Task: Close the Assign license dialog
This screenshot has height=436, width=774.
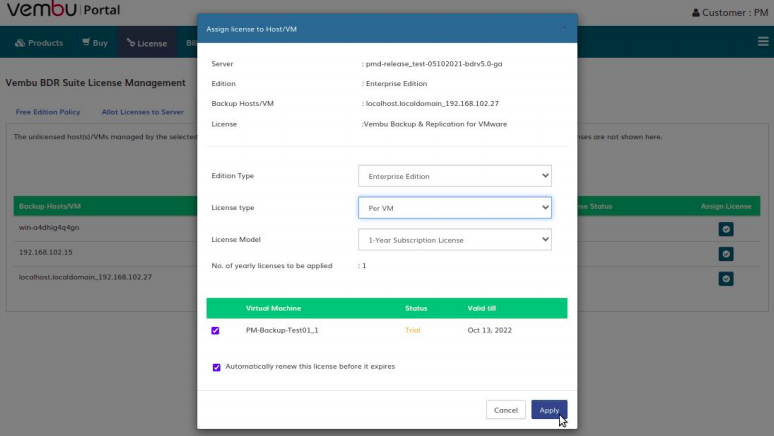Action: tap(564, 29)
